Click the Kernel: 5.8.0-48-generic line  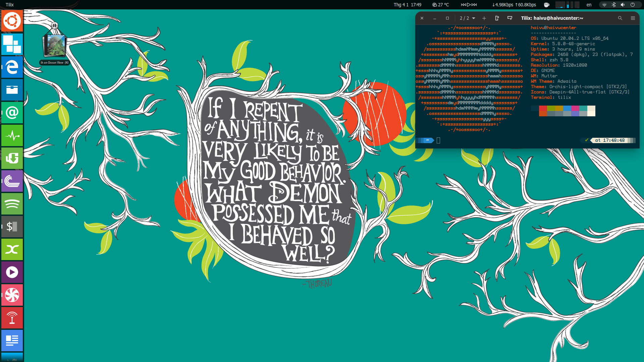[563, 44]
